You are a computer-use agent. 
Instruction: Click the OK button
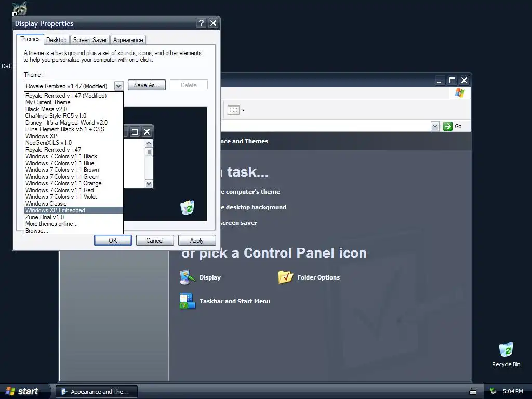(x=113, y=240)
